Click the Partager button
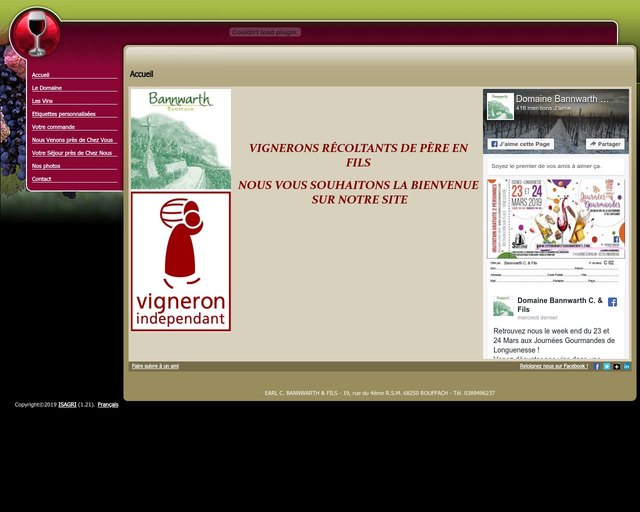Viewport: 640px width, 512px height. pyautogui.click(x=605, y=144)
